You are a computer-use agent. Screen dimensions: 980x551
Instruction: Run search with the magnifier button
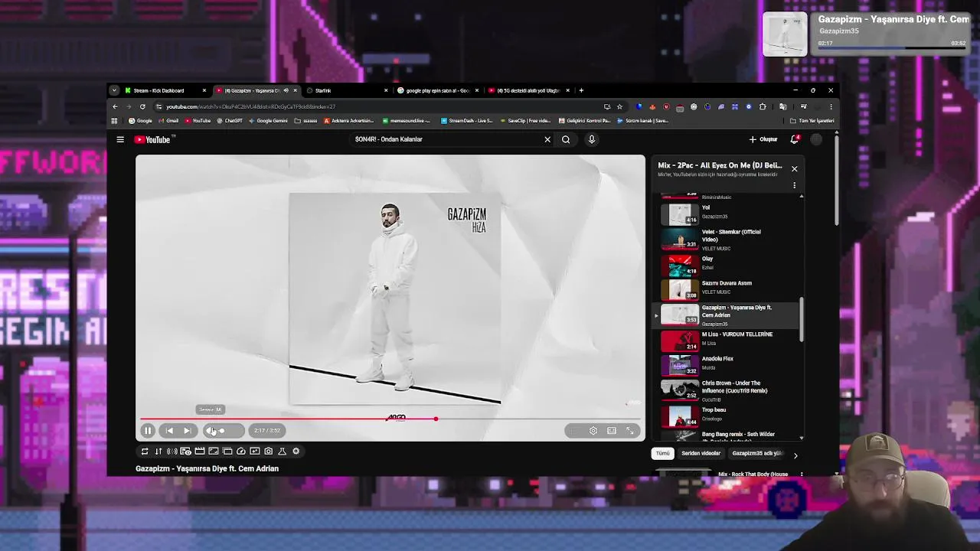click(566, 139)
